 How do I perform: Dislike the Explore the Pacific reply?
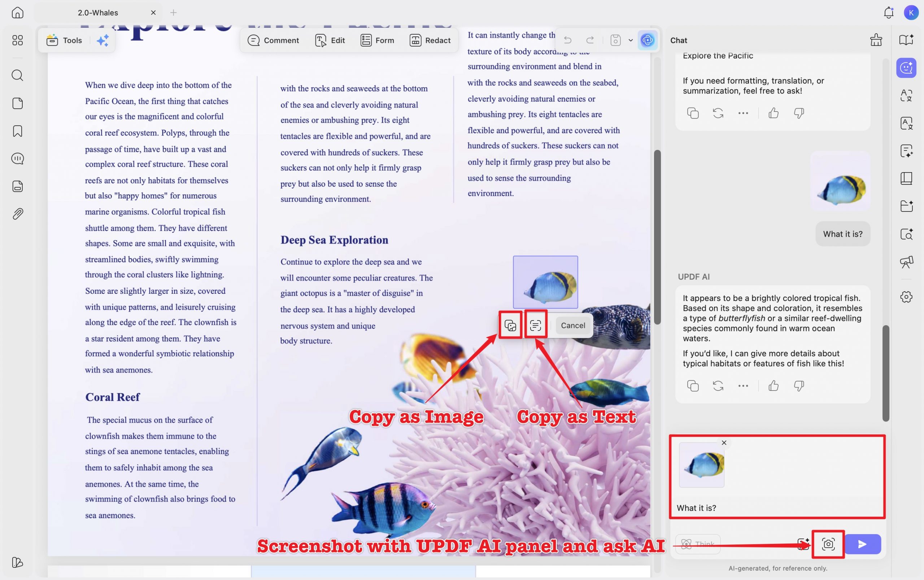(x=799, y=113)
